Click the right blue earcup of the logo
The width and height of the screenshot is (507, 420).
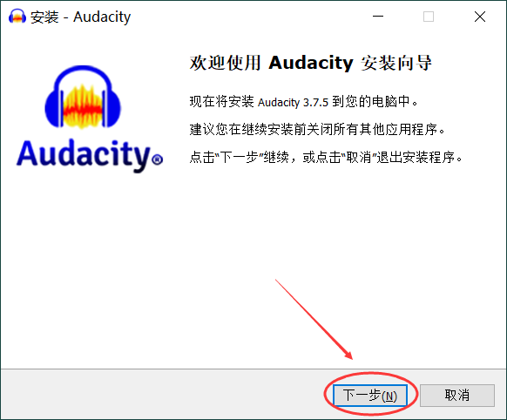pyautogui.click(x=112, y=109)
